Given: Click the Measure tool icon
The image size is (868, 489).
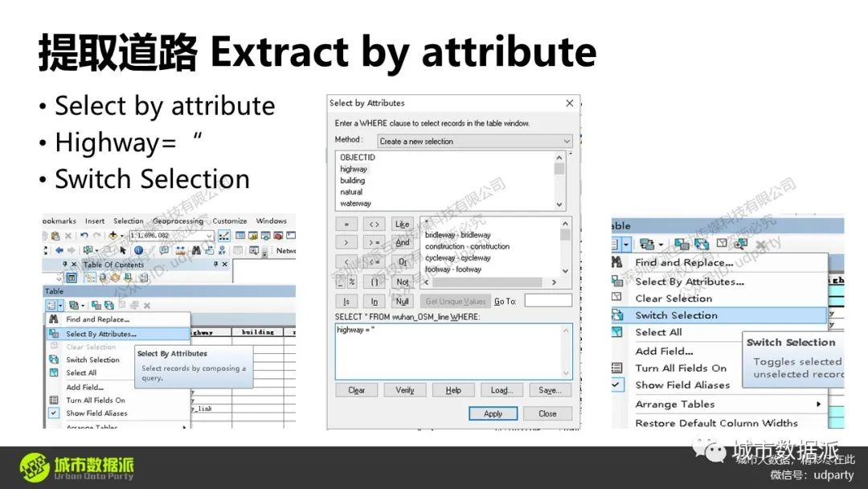Looking at the screenshot, I should click(x=181, y=250).
